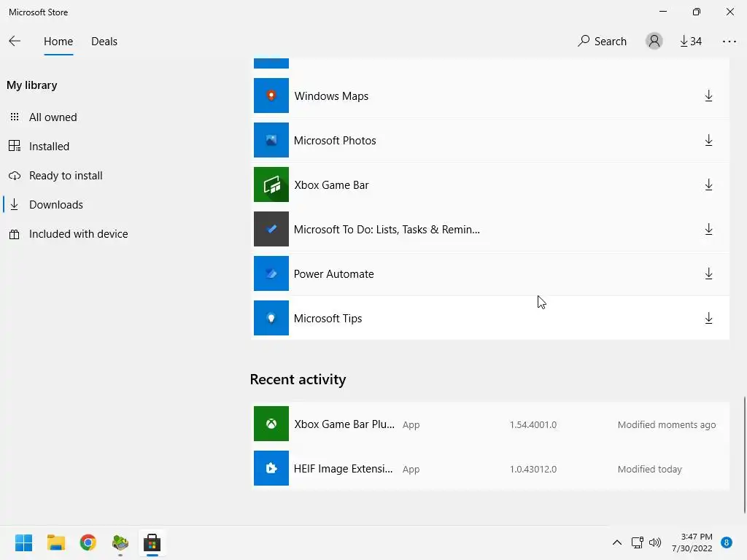This screenshot has width=747, height=560.
Task: Open the taskbar clock and date
Action: 692,542
